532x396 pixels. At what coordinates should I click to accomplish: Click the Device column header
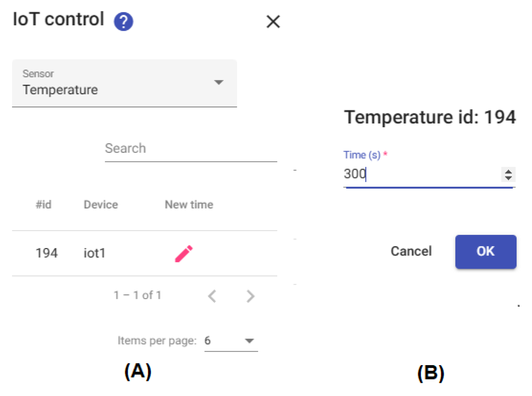pos(101,205)
